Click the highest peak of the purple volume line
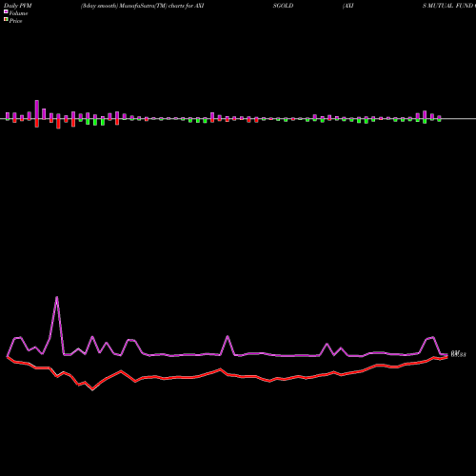This screenshot has width=476, height=476. click(x=57, y=297)
